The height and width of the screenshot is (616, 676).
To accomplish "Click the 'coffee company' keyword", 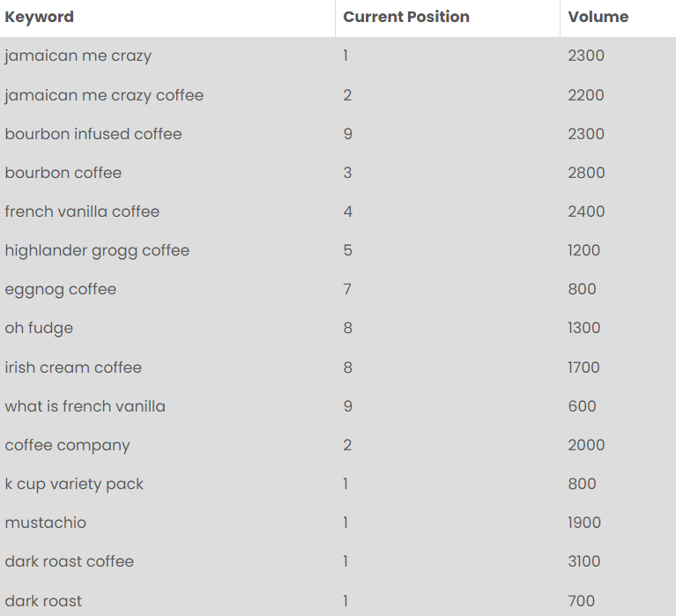I will click(x=67, y=445).
